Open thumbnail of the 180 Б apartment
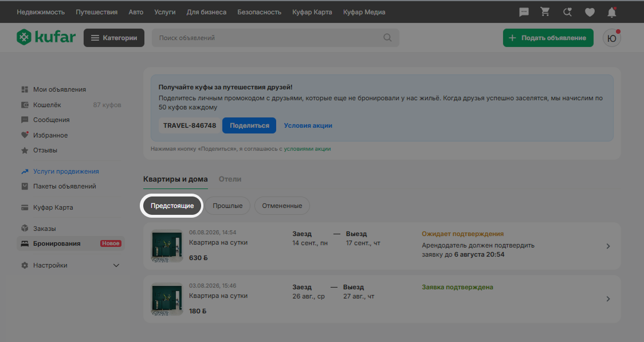 167,299
